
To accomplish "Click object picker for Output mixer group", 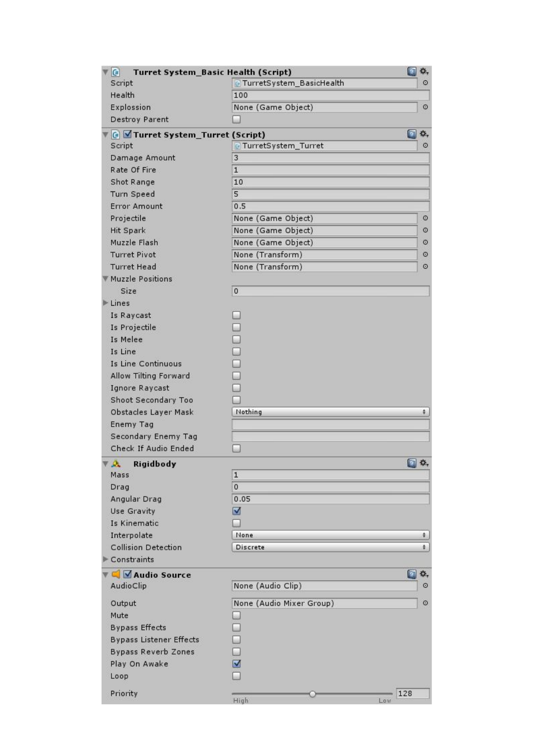I will click(425, 603).
